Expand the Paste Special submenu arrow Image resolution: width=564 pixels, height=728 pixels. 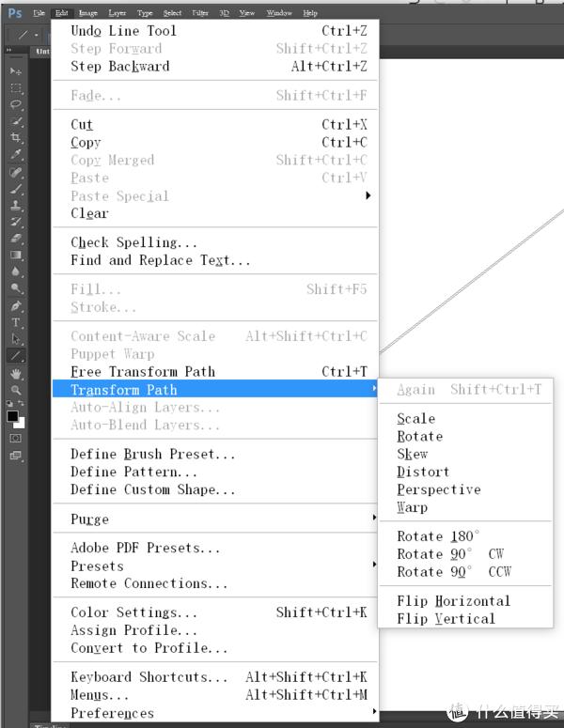click(x=368, y=195)
